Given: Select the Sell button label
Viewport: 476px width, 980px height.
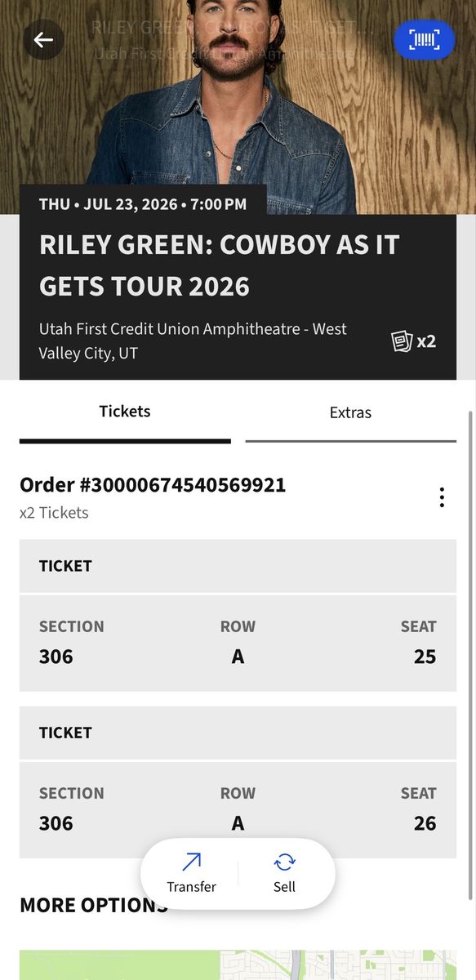Looking at the screenshot, I should pyautogui.click(x=284, y=887).
